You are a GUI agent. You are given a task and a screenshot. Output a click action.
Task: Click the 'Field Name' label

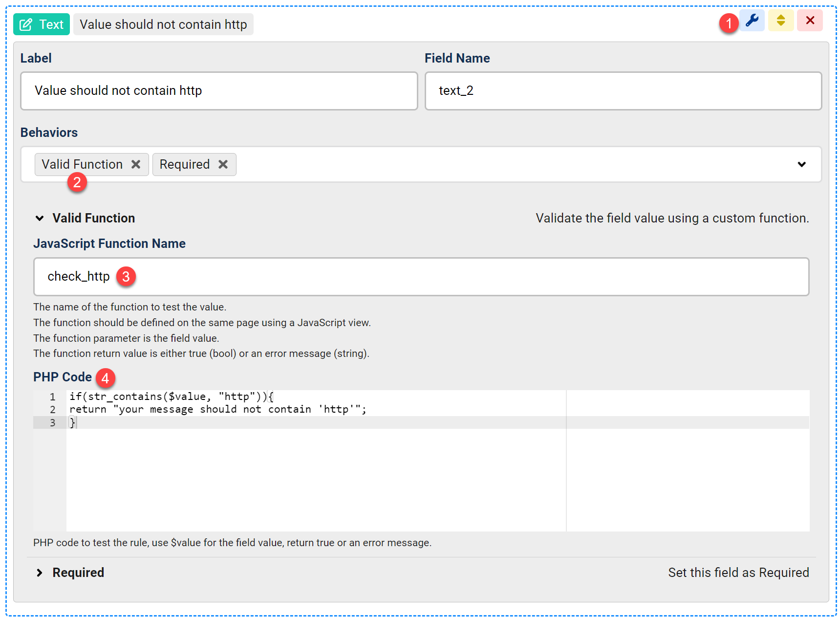(x=457, y=58)
